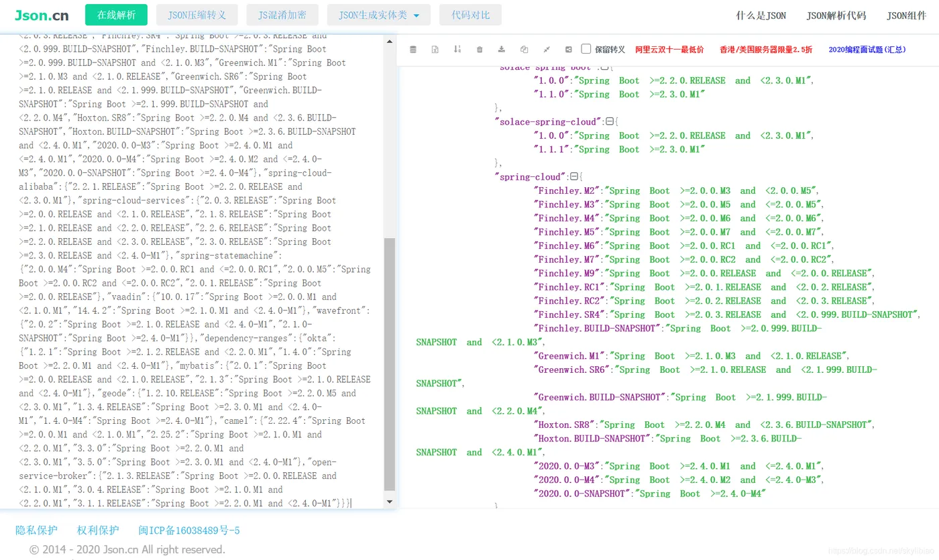Viewport: 939px width, 560px height.
Task: Open JSON组件 menu item
Action: [906, 15]
